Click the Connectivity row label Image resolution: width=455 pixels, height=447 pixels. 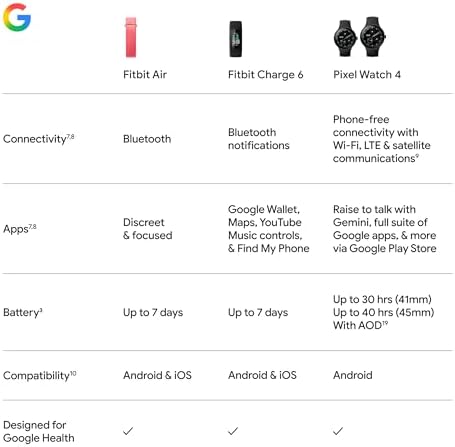[x=39, y=139]
